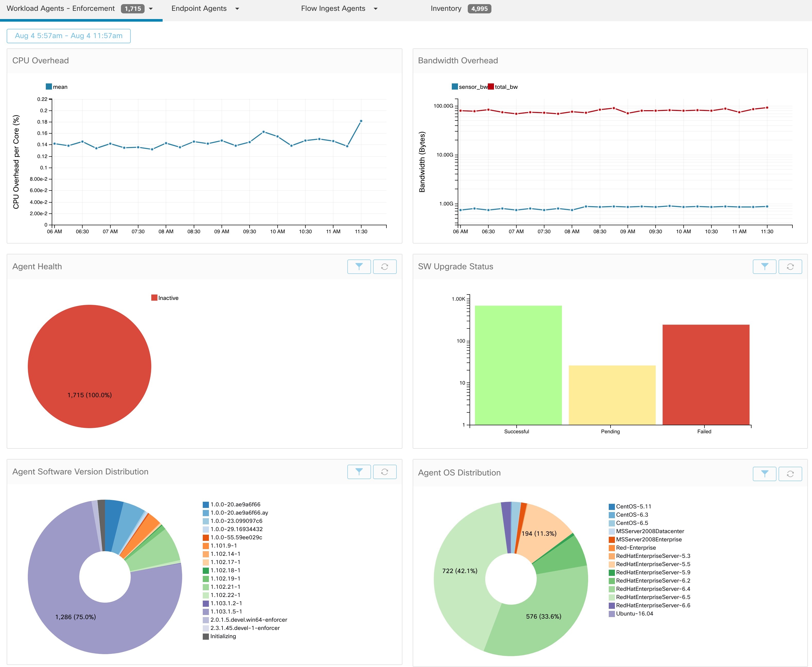Viewport: 812px width, 667px height.
Task: Select RedHatEnterpriseServer-5.9 legend entry
Action: pyautogui.click(x=650, y=573)
